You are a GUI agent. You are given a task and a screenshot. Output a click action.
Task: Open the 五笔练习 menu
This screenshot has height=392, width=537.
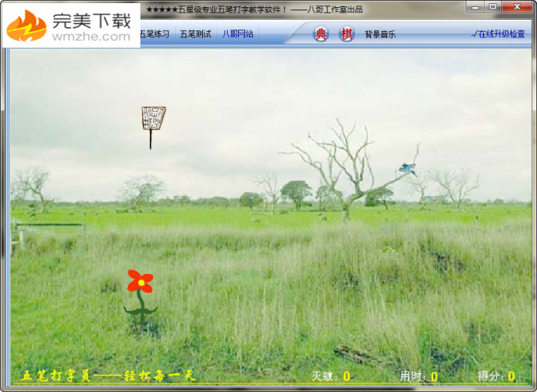coord(155,34)
